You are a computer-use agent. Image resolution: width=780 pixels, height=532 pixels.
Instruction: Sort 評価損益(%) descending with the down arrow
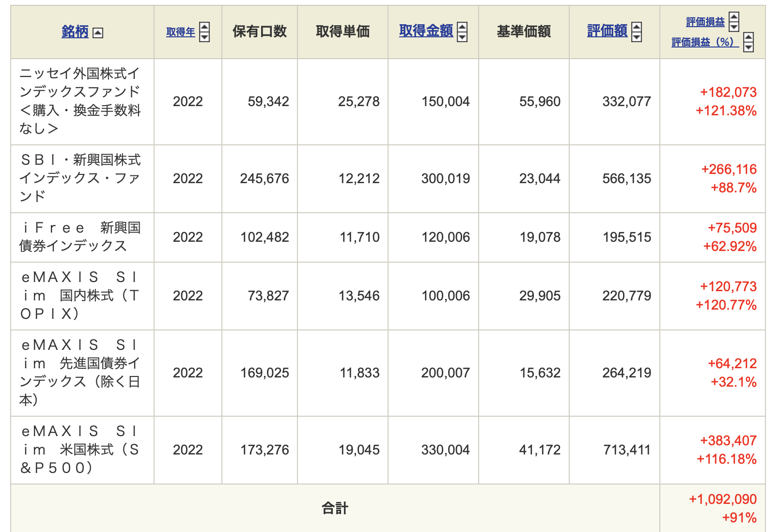click(x=749, y=47)
